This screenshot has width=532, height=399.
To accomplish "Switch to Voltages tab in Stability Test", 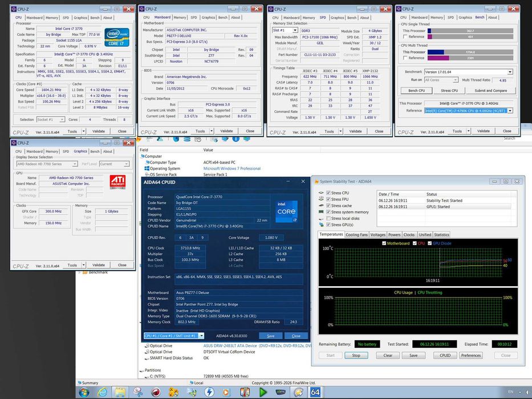I will (378, 235).
